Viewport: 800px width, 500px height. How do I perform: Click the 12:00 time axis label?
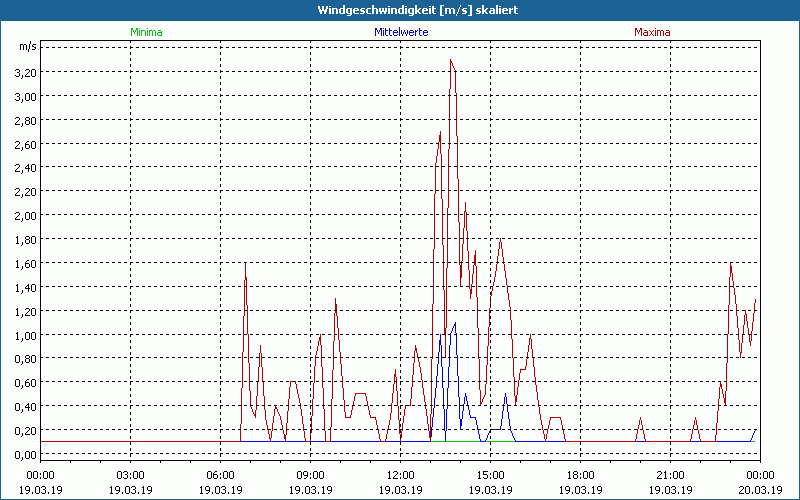point(400,474)
